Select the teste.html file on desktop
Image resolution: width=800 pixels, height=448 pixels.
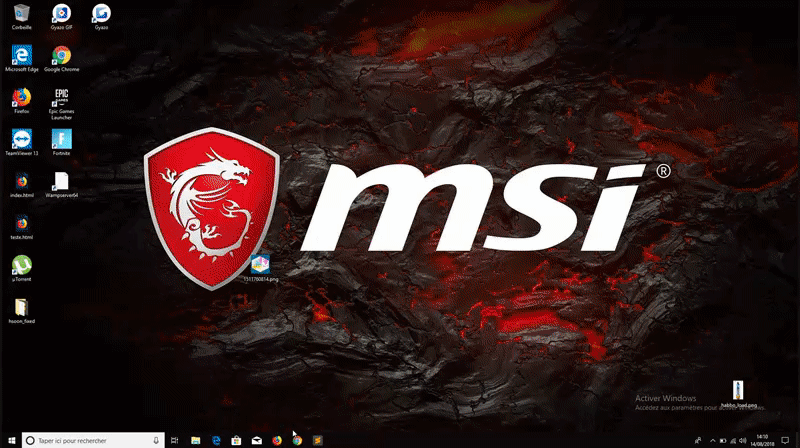pos(21,227)
